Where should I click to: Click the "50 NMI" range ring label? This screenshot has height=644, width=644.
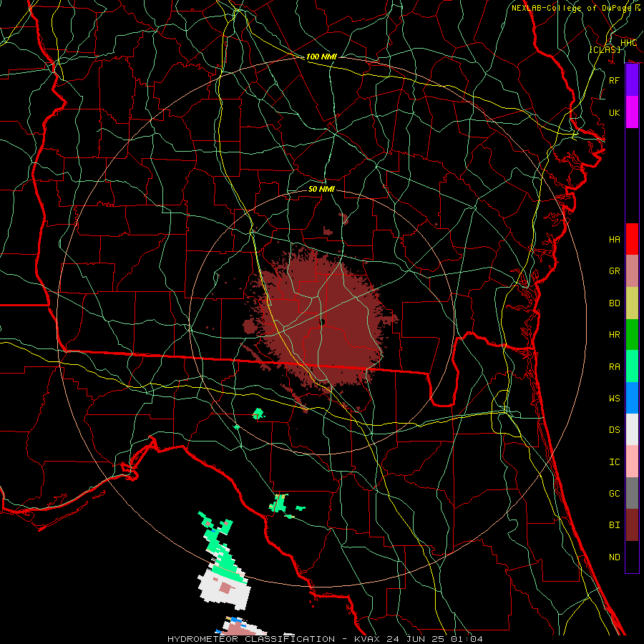321,189
